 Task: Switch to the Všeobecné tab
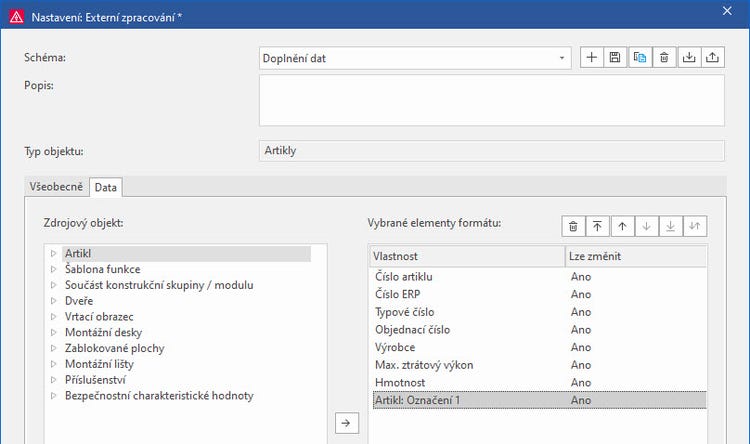point(56,187)
